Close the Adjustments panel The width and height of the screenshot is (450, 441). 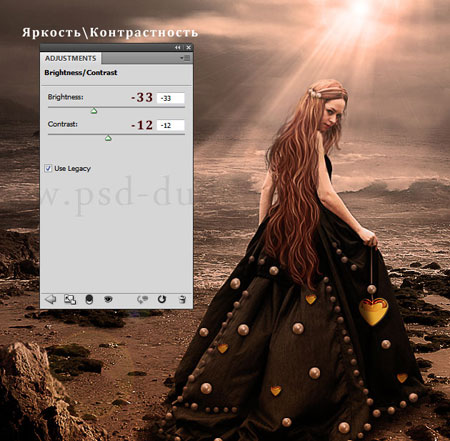188,48
